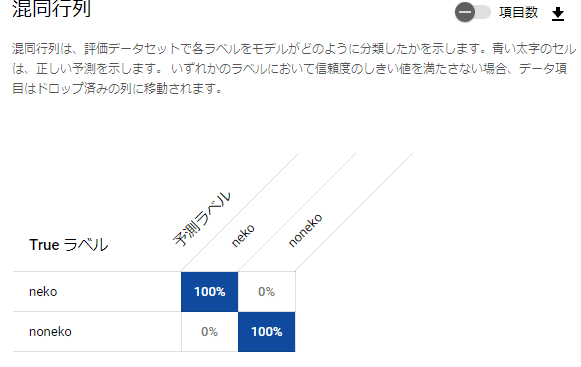Click the 0% cell in noneko row
581x367 pixels.
click(209, 332)
